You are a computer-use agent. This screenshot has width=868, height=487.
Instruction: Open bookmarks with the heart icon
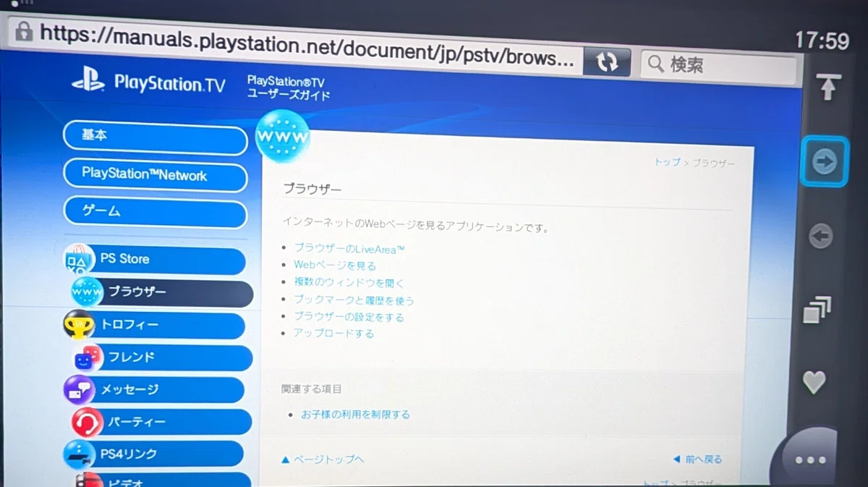click(814, 381)
